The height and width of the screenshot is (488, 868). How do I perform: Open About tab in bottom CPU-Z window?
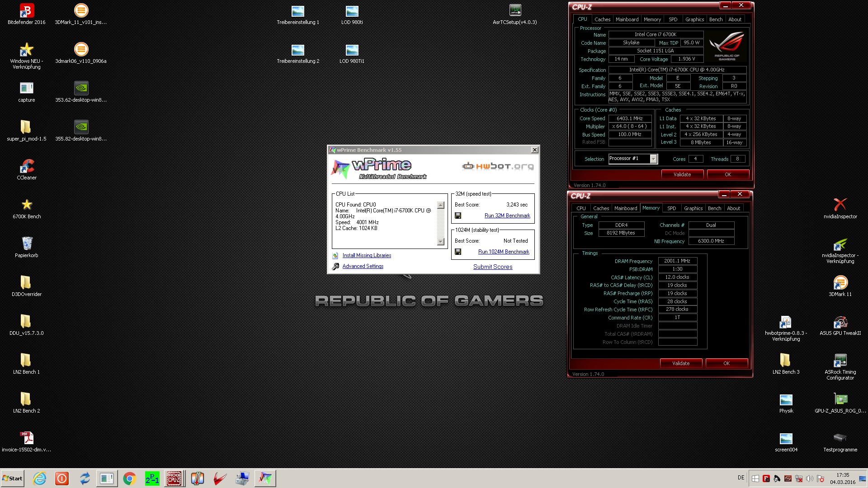coord(733,208)
